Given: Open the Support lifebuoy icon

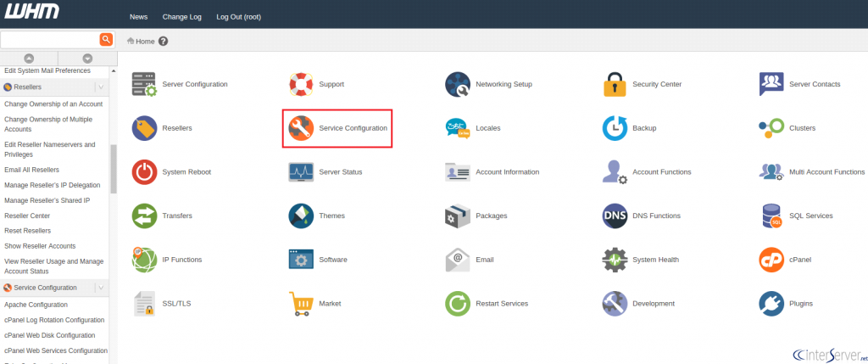Looking at the screenshot, I should (x=301, y=84).
